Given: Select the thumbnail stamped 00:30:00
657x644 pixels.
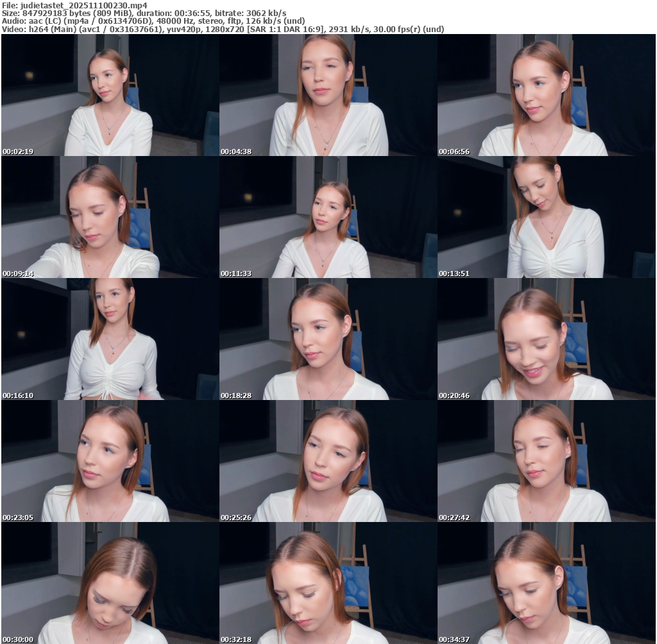Looking at the screenshot, I should point(110,583).
